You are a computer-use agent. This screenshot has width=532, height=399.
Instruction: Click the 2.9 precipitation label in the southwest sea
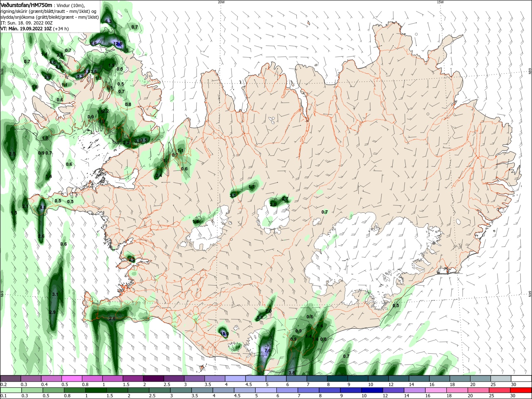[x=52, y=312]
